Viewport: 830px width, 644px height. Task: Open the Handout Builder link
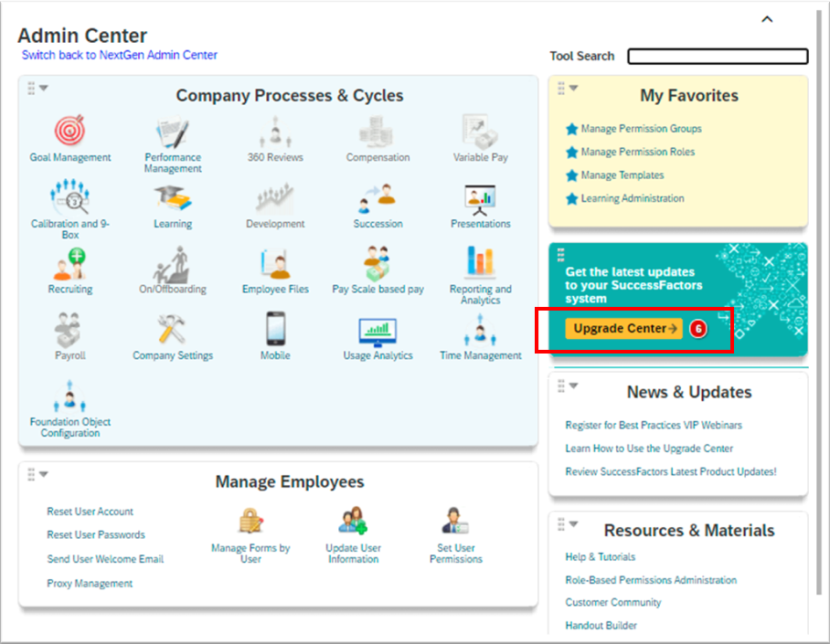click(x=601, y=626)
